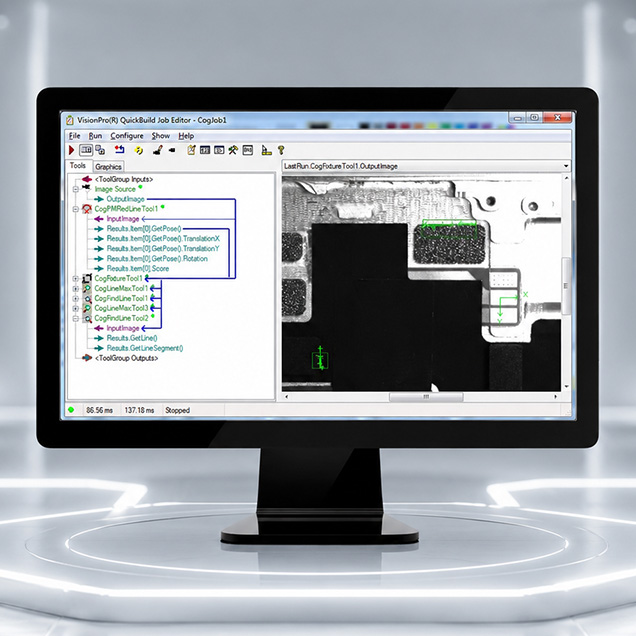
Task: Click the green status indicator light
Action: (71, 410)
